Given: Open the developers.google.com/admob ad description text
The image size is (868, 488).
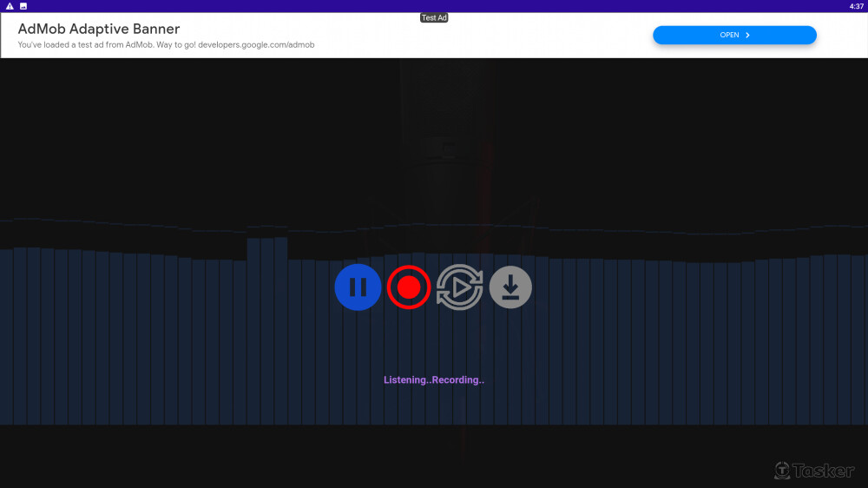Looking at the screenshot, I should click(166, 44).
